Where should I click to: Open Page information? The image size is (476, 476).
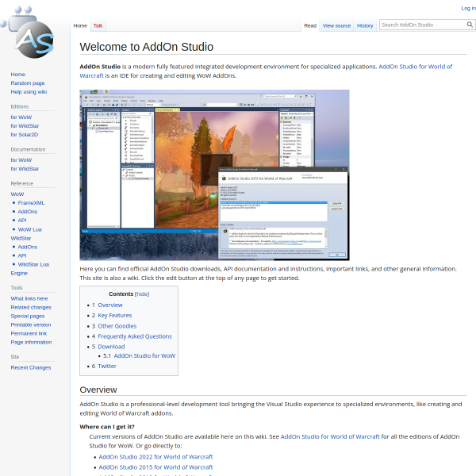tap(31, 343)
